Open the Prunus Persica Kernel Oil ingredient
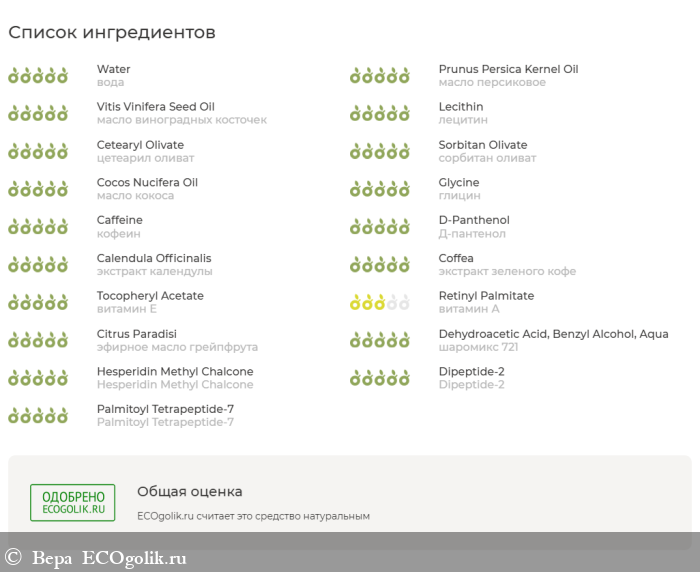The image size is (700, 572). point(508,69)
